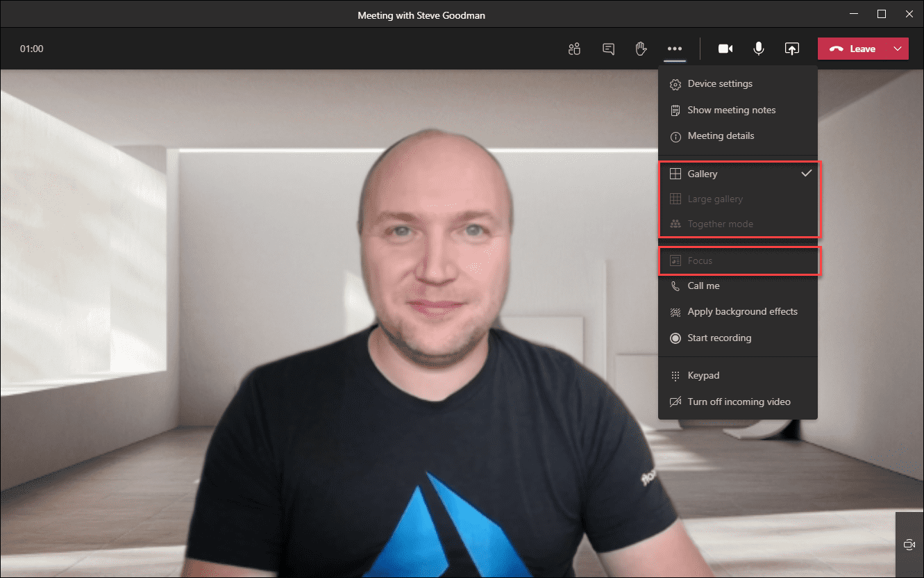Click the meeting timer 01:00
Image resolution: width=924 pixels, height=578 pixels.
coord(32,49)
